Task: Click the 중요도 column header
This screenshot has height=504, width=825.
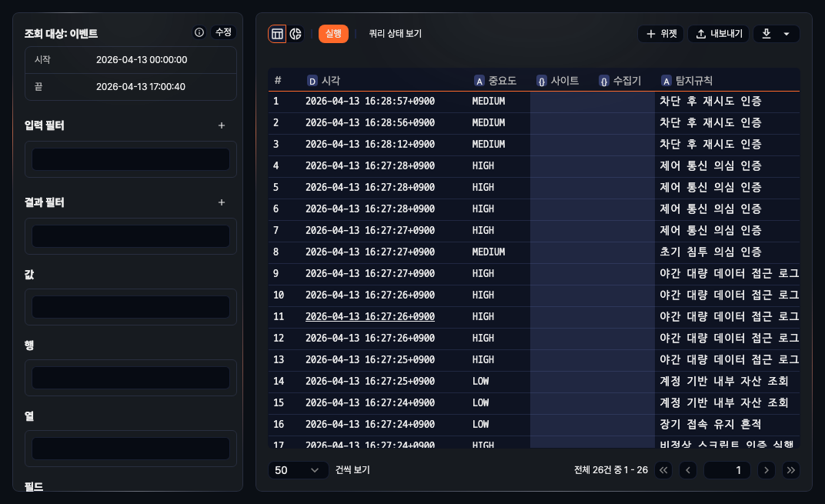Action: [502, 80]
